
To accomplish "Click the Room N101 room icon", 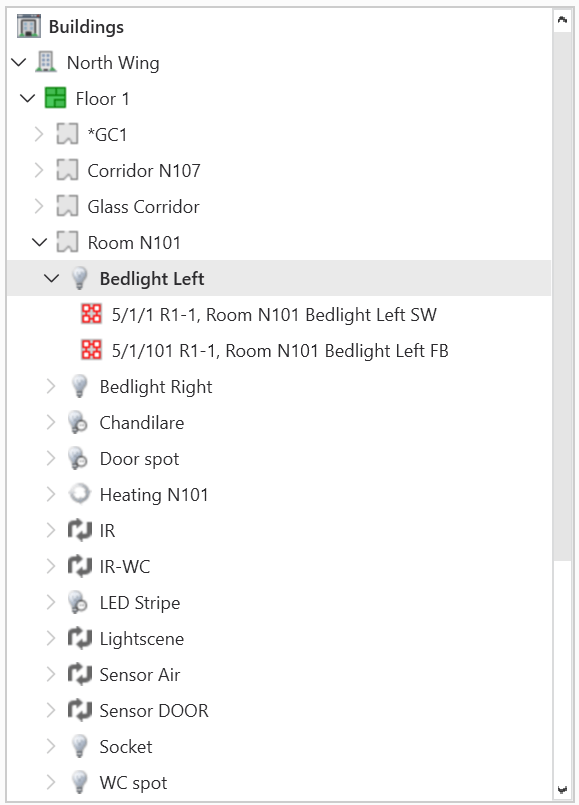I will pyautogui.click(x=67, y=242).
